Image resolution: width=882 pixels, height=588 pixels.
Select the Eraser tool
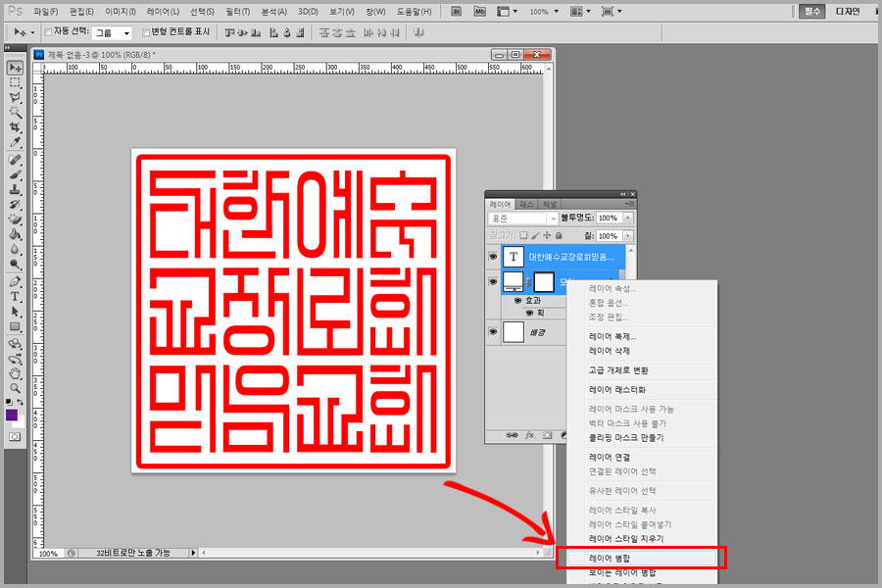pos(15,220)
